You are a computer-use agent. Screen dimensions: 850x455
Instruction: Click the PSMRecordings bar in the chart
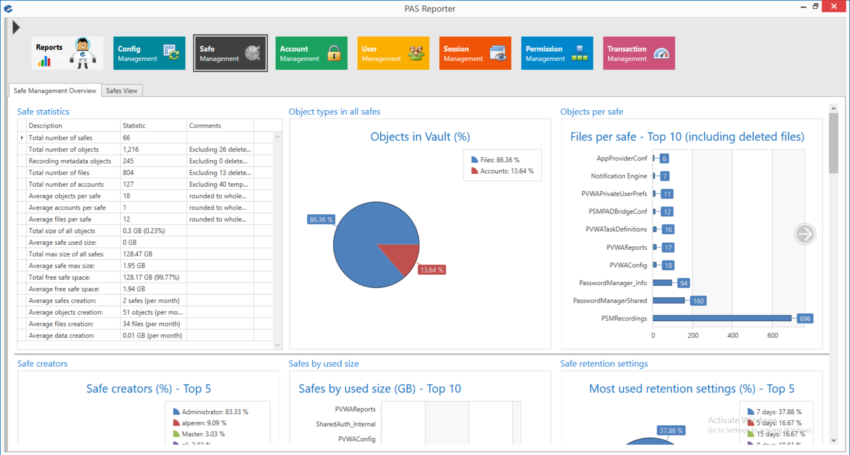coord(722,318)
